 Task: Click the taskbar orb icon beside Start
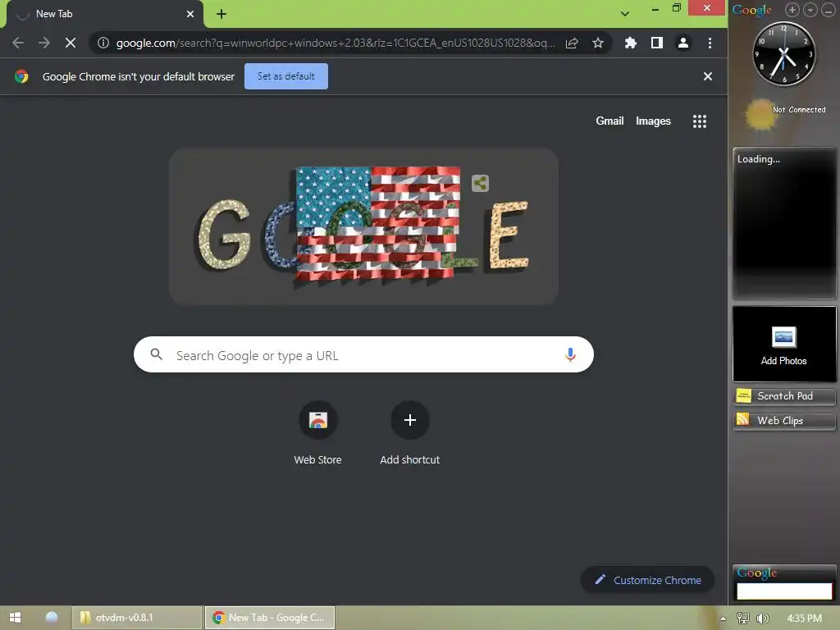tap(52, 618)
